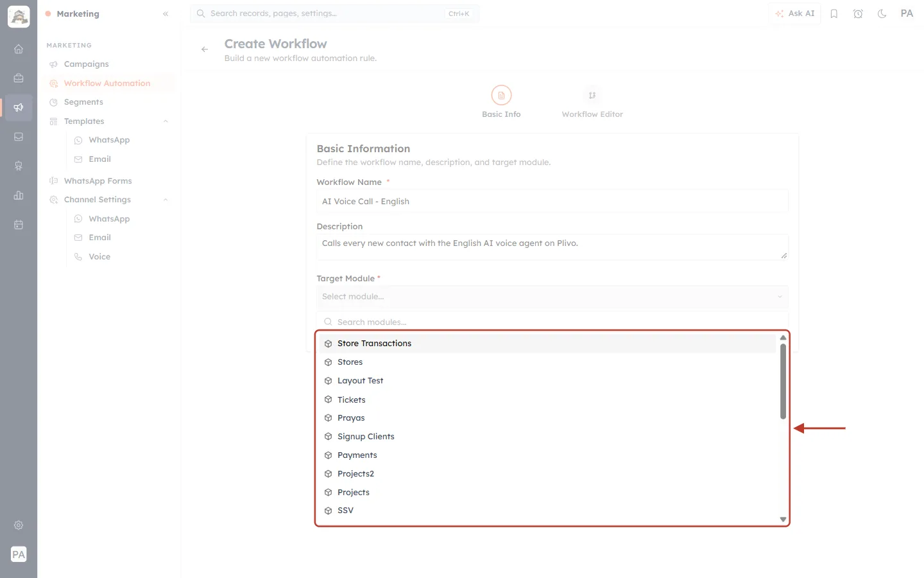The image size is (924, 578).
Task: Click the award badge icon in the rail
Action: (19, 166)
